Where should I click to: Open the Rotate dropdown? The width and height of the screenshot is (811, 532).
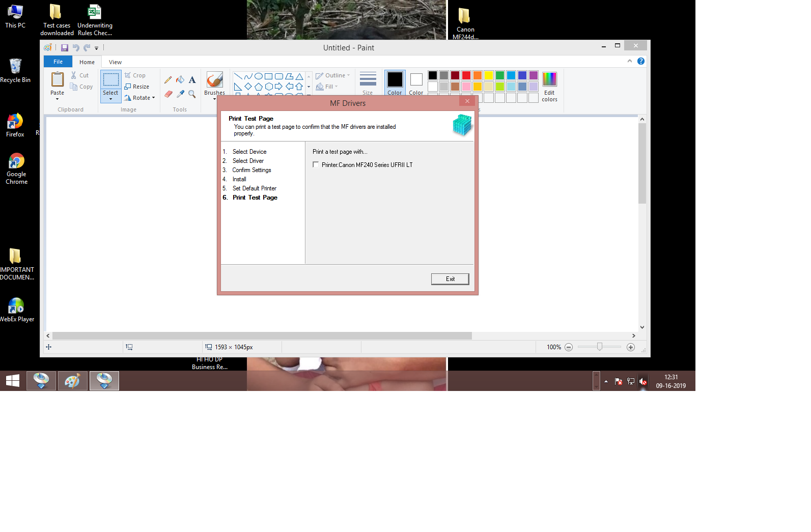click(x=140, y=98)
